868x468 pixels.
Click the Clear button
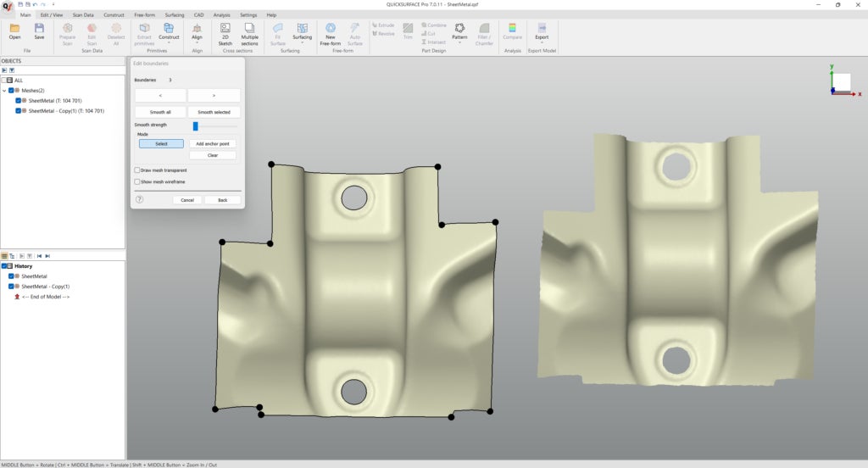(213, 155)
